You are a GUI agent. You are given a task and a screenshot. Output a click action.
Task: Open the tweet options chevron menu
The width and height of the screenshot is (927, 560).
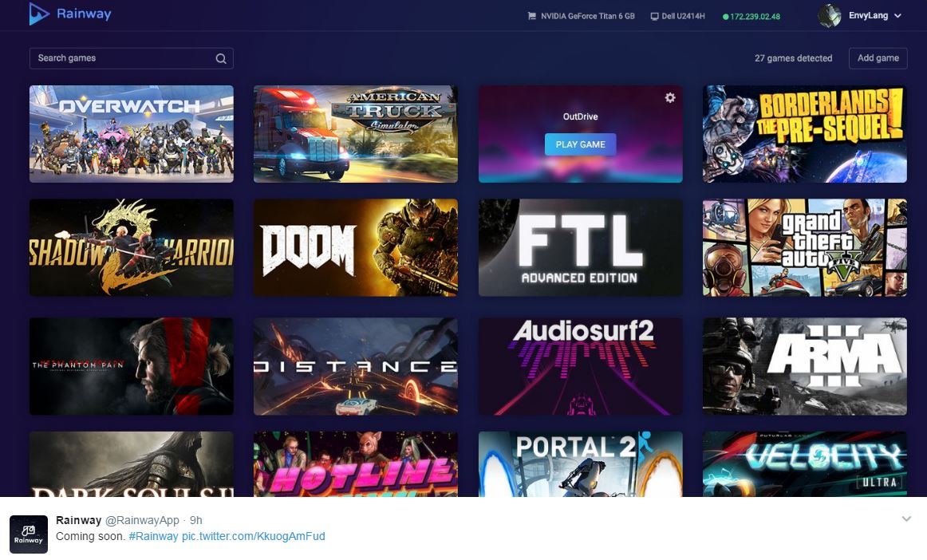(x=906, y=519)
